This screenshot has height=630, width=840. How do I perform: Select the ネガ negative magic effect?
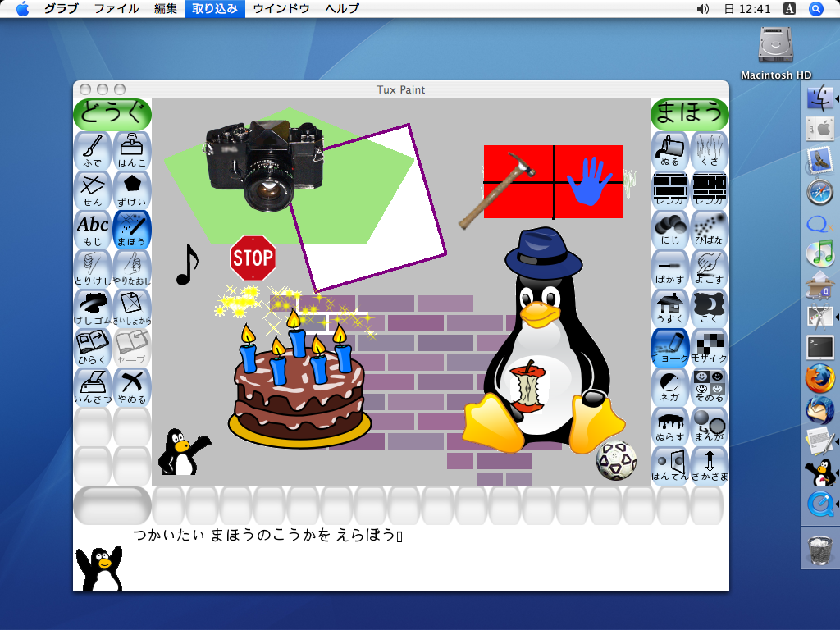[x=670, y=387]
